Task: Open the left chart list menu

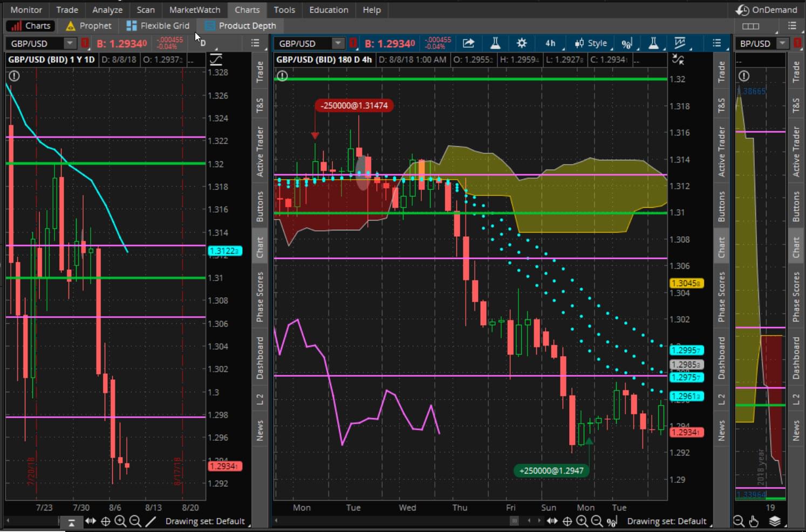Action: point(255,43)
